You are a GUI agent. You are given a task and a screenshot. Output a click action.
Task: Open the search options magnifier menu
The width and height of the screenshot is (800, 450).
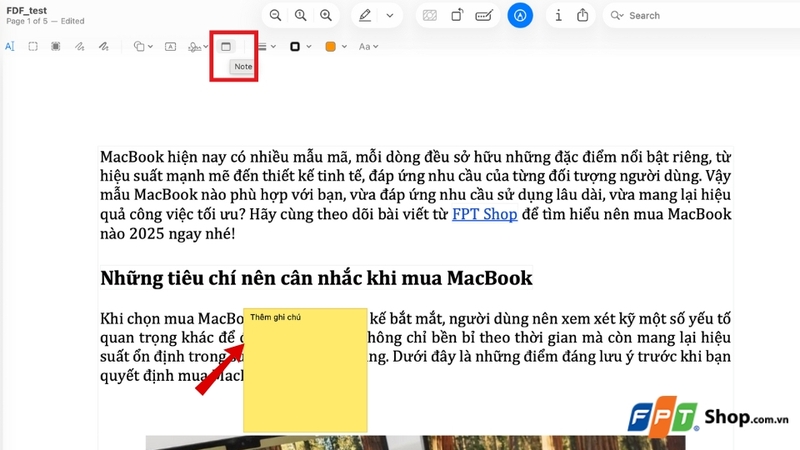pyautogui.click(x=617, y=15)
